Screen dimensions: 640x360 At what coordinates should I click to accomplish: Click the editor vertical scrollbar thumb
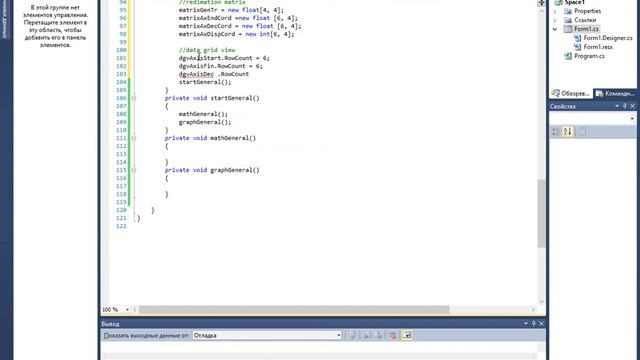coord(541,213)
